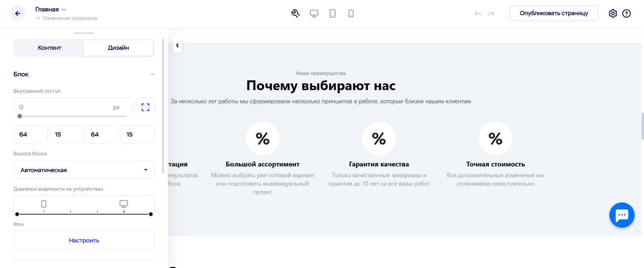
Task: Open the chat support bubble
Action: click(x=622, y=215)
